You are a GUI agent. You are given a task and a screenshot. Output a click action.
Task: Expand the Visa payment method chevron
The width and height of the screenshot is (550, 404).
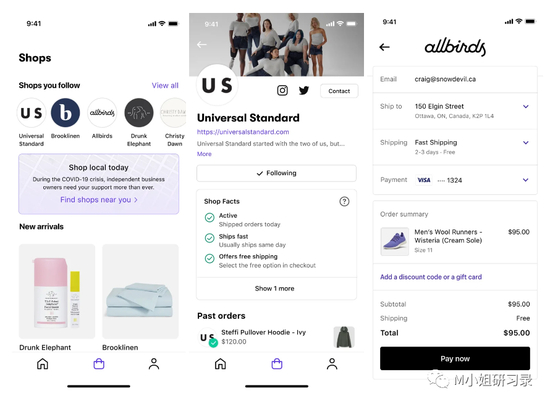[x=525, y=180]
